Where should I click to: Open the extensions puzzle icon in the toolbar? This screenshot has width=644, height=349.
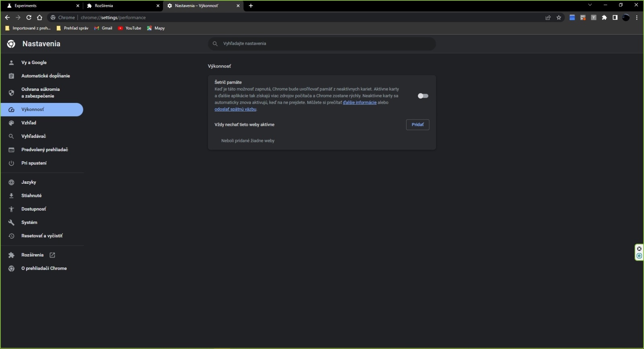pos(604,18)
